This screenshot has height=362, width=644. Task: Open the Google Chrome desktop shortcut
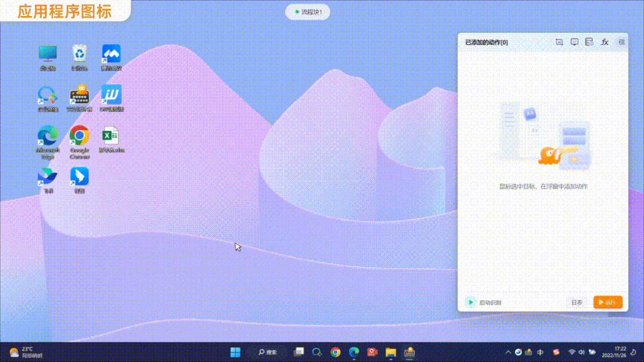click(x=79, y=143)
